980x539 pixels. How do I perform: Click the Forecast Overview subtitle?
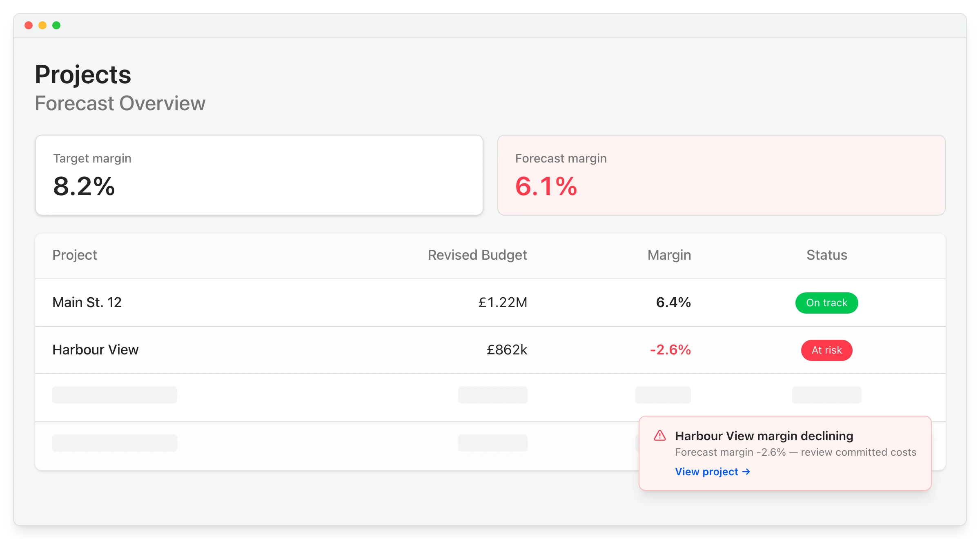pos(120,103)
